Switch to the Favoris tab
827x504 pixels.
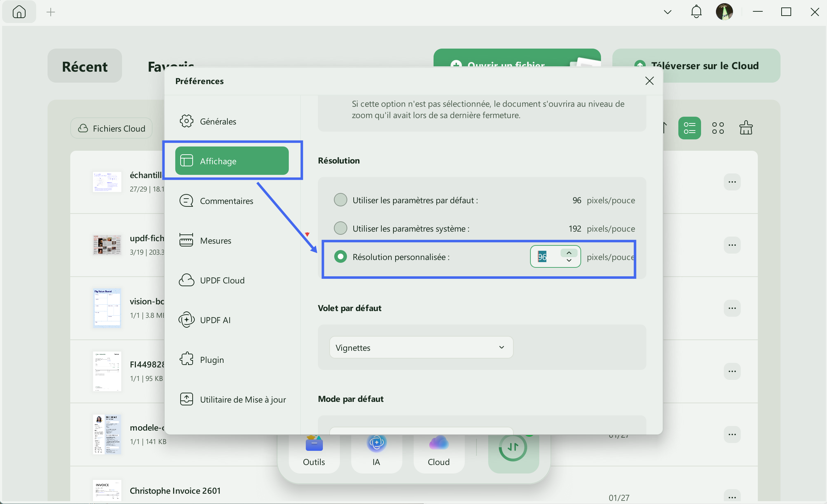click(x=170, y=66)
